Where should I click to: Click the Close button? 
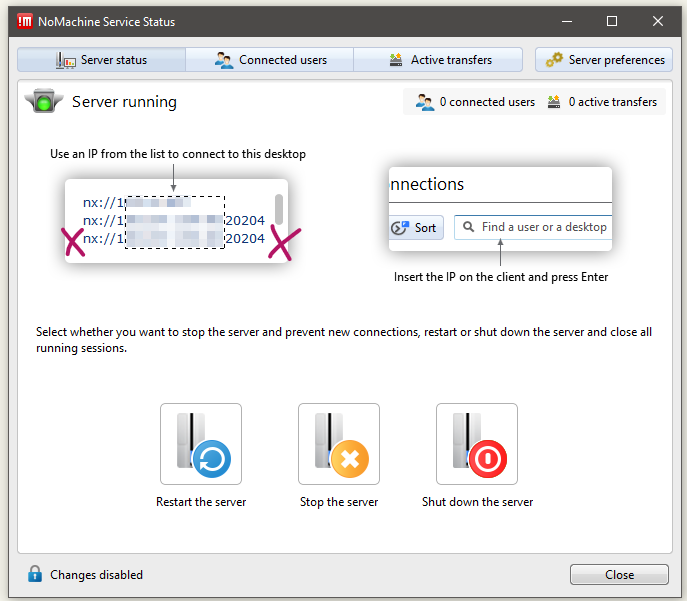(619, 574)
